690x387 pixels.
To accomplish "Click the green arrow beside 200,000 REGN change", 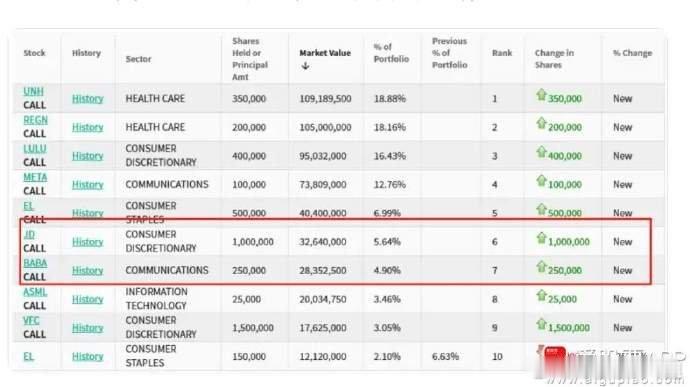I will pyautogui.click(x=541, y=123).
